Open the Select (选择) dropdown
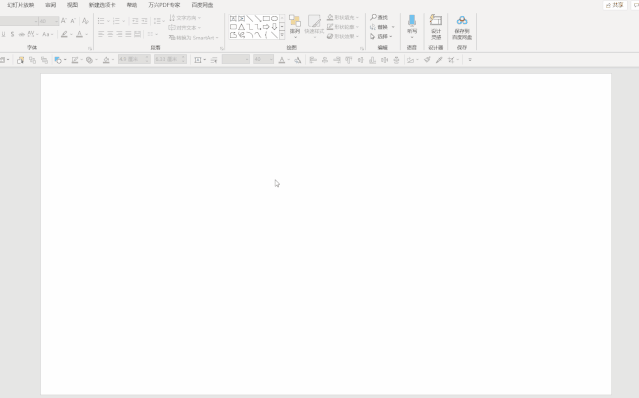639x398 pixels. point(382,36)
